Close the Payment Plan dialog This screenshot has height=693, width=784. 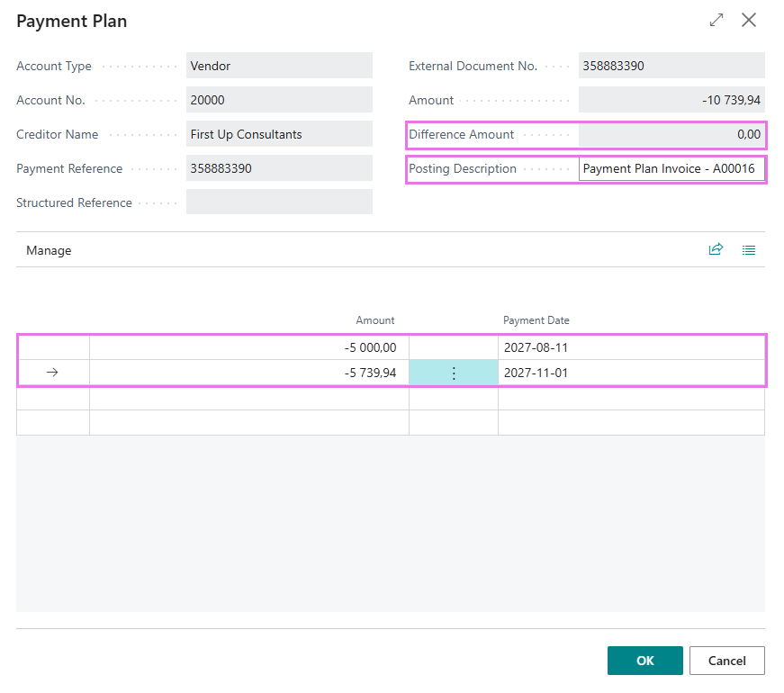pyautogui.click(x=749, y=20)
